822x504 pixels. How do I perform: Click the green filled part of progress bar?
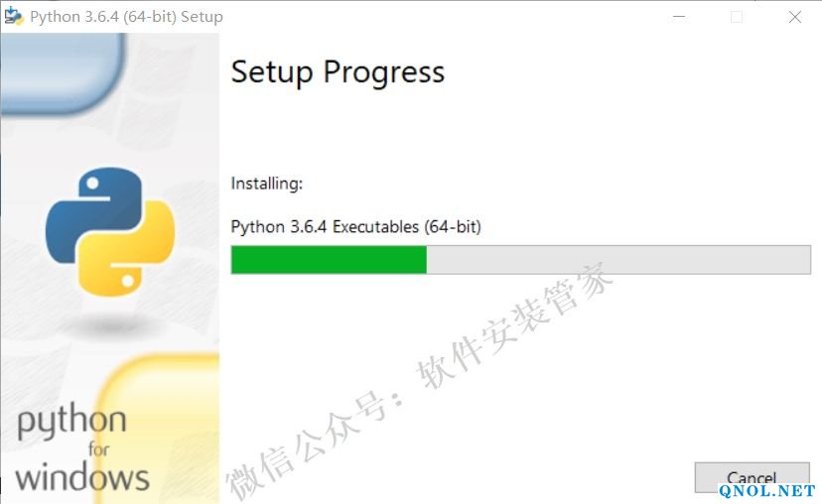pos(329,260)
